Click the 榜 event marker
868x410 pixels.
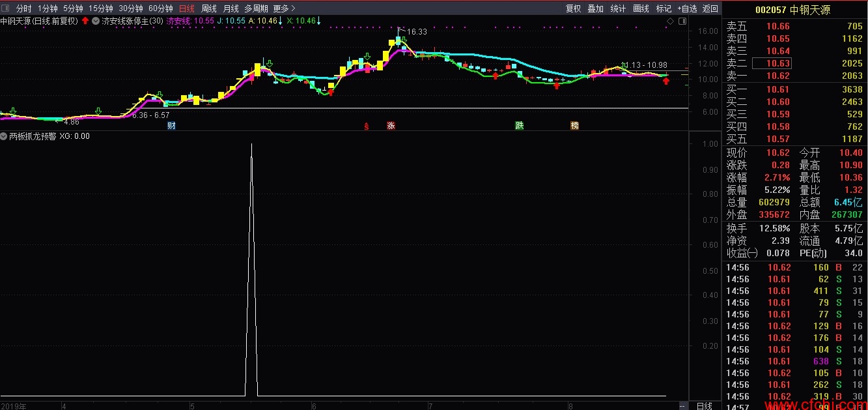point(574,126)
